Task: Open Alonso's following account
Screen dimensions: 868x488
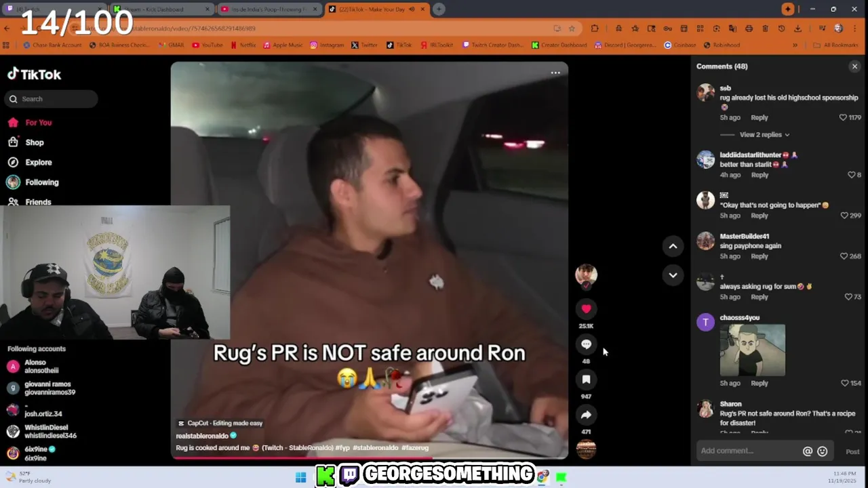Action: click(41, 367)
